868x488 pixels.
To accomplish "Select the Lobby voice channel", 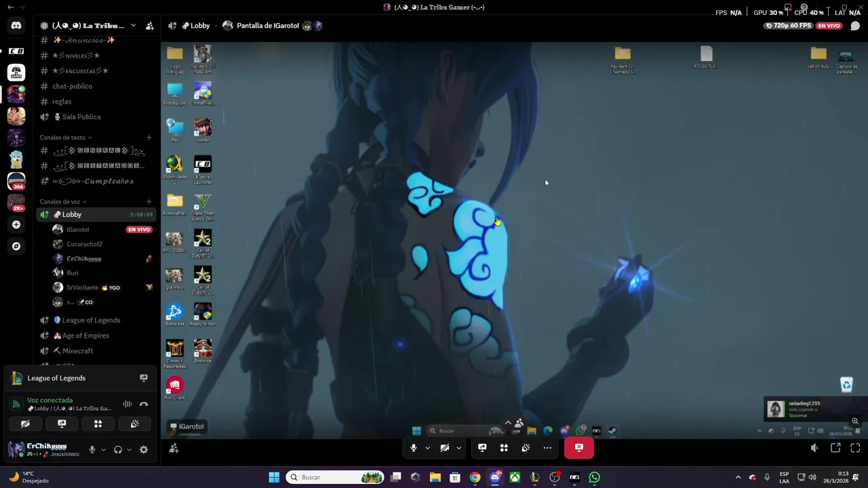I will (95, 214).
